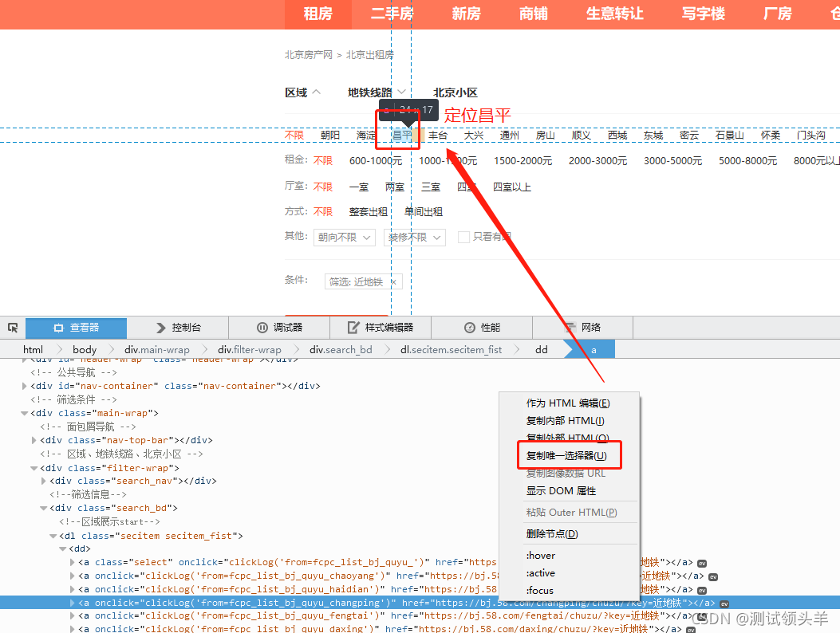Image resolution: width=840 pixels, height=633 pixels.
Task: Select the quyu_fengtai anchor row
Action: coord(420,616)
